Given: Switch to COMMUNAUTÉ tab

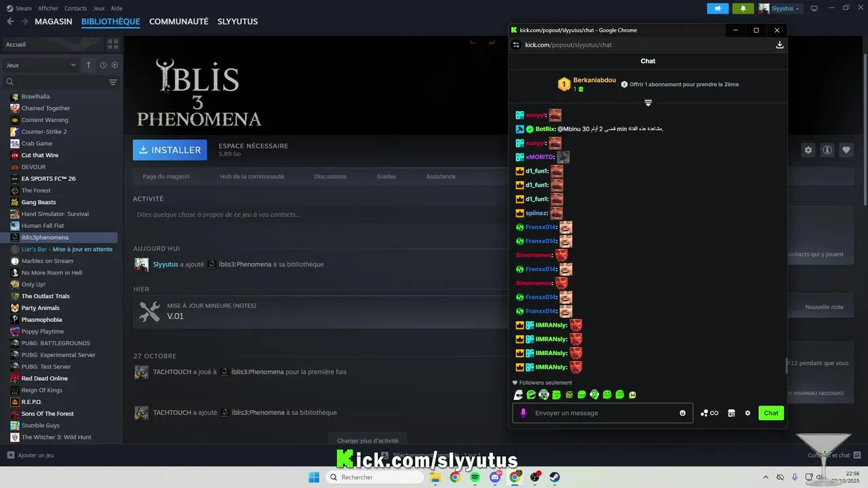Looking at the screenshot, I should tap(178, 22).
